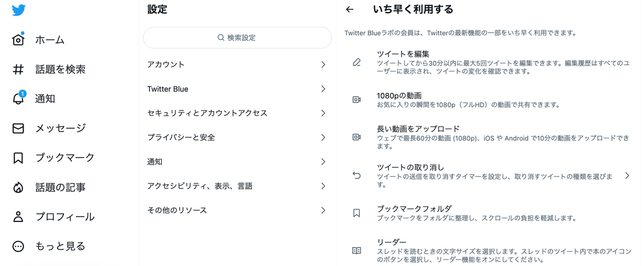
Task: Open セキュリティとアカウントアクセス settings
Action: tap(237, 113)
